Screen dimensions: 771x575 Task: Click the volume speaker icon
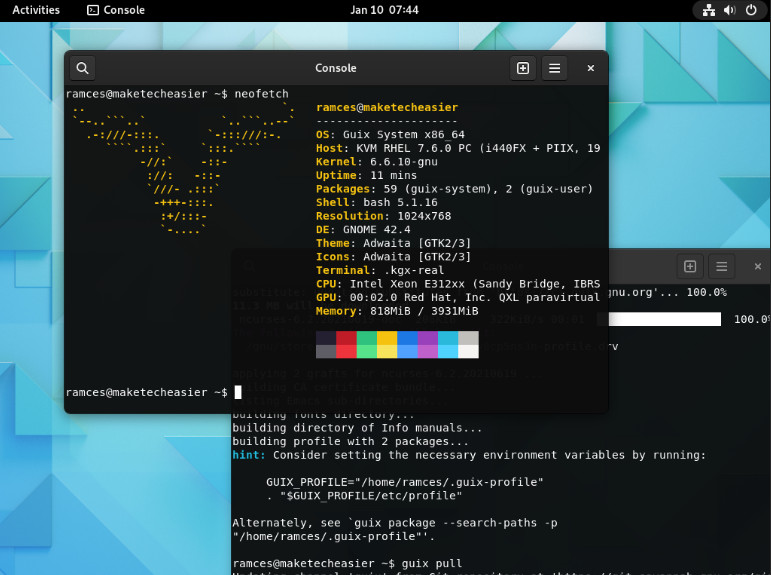[730, 10]
